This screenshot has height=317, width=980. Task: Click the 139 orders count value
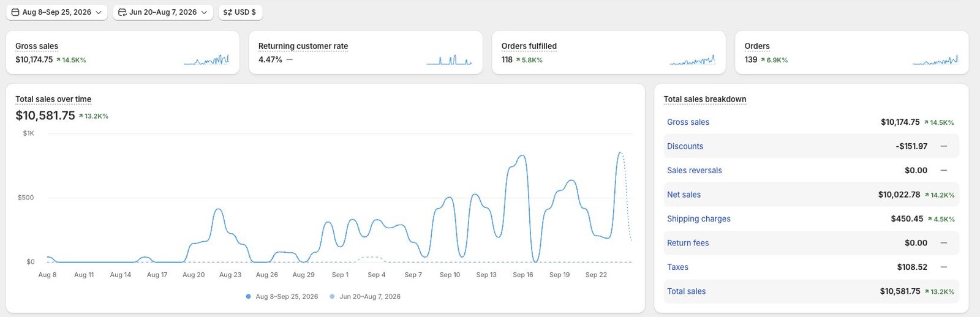pos(751,60)
